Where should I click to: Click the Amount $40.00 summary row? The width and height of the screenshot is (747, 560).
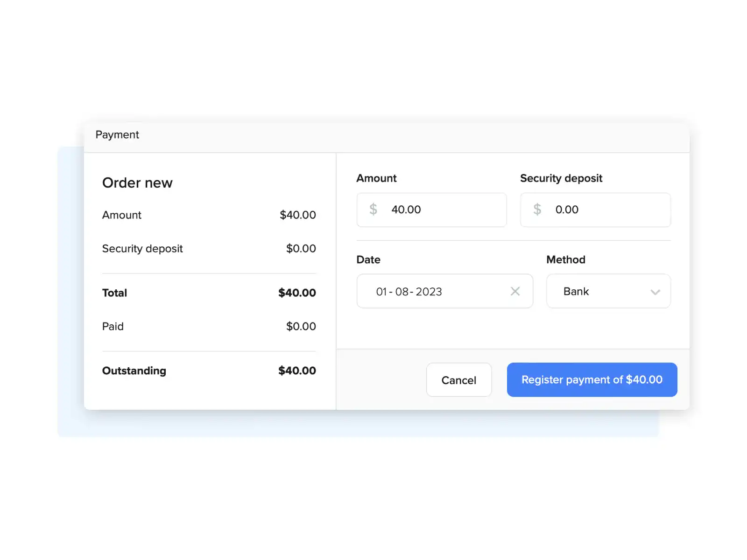(209, 215)
